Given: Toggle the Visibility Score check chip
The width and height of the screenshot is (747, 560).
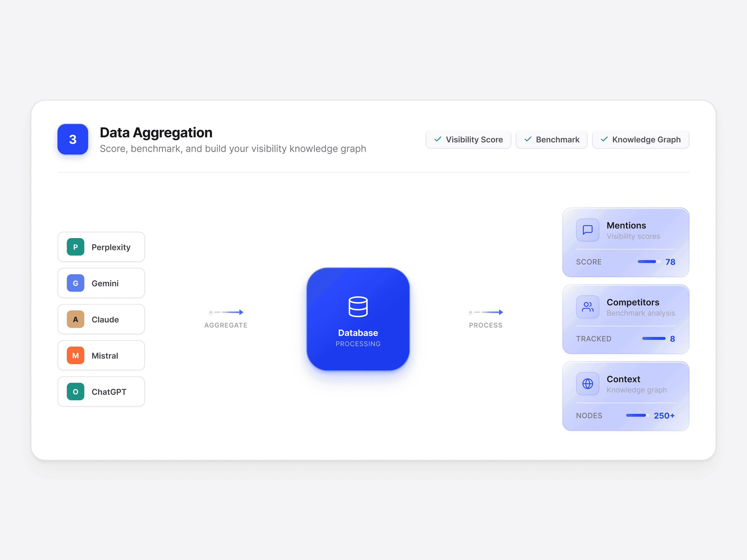Looking at the screenshot, I should [x=468, y=139].
